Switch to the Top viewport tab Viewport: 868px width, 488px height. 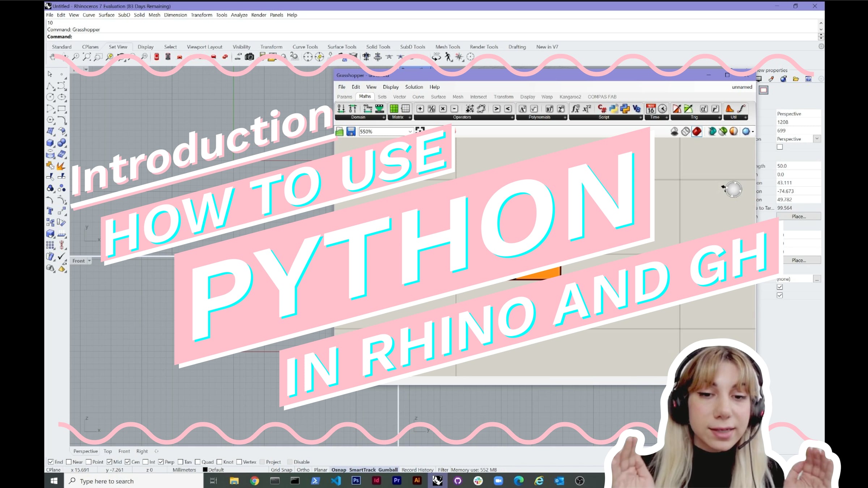107,451
